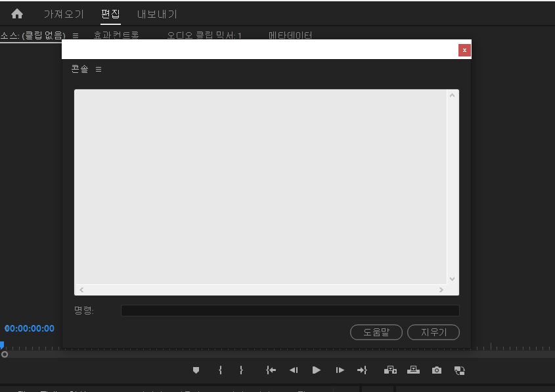Click the Insert edit icon

[x=390, y=370]
